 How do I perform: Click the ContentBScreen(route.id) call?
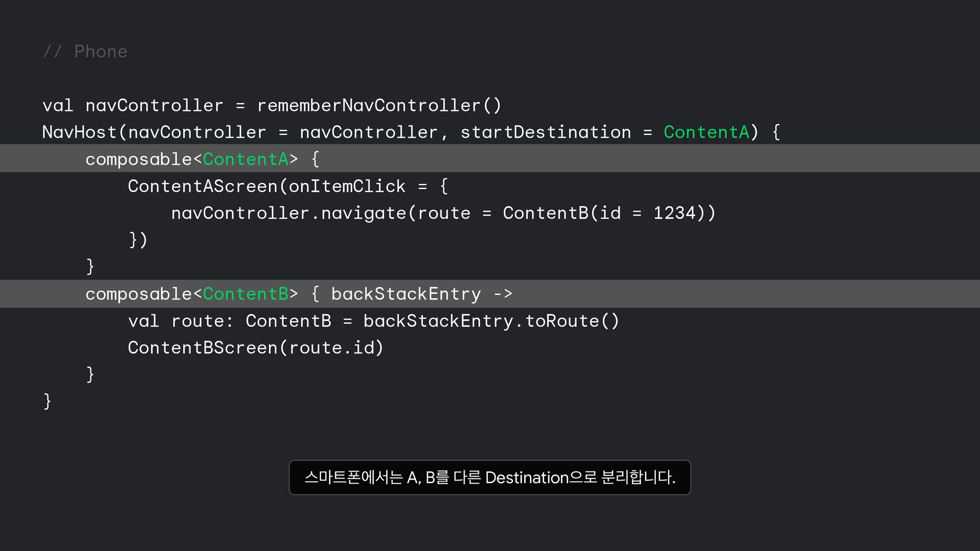(x=255, y=348)
